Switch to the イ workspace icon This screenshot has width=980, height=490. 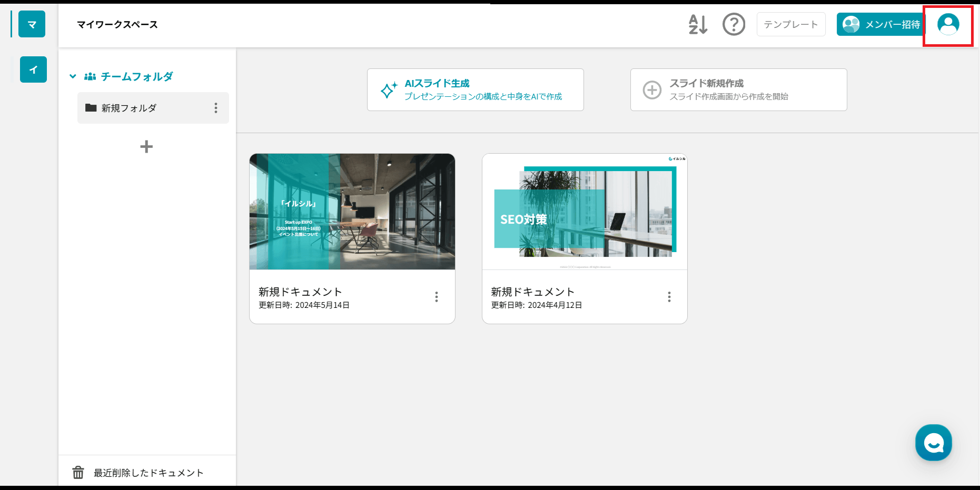(x=33, y=69)
